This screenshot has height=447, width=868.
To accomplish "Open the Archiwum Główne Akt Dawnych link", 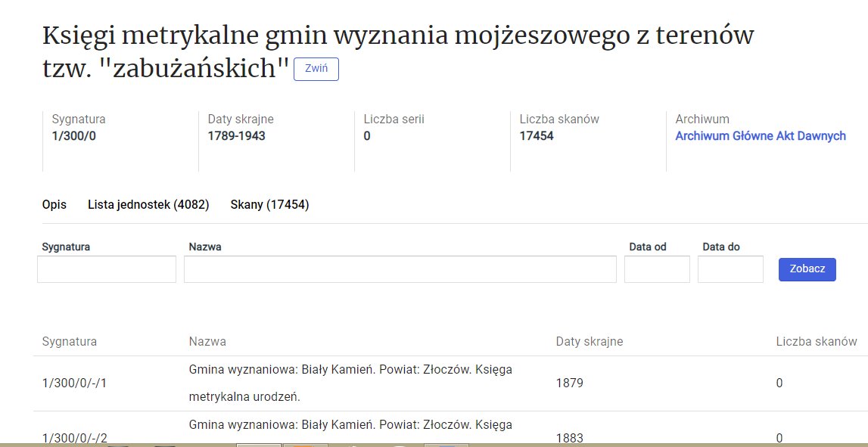I will pos(760,136).
